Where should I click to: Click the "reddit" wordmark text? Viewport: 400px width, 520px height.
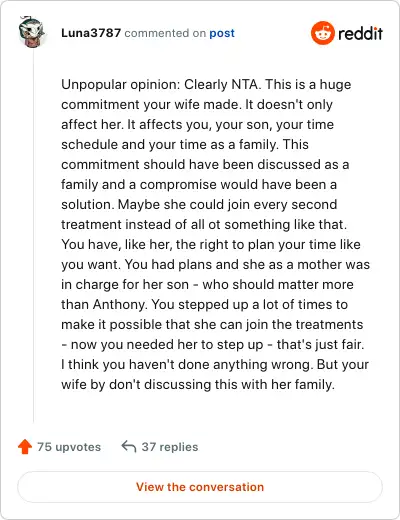pos(360,33)
